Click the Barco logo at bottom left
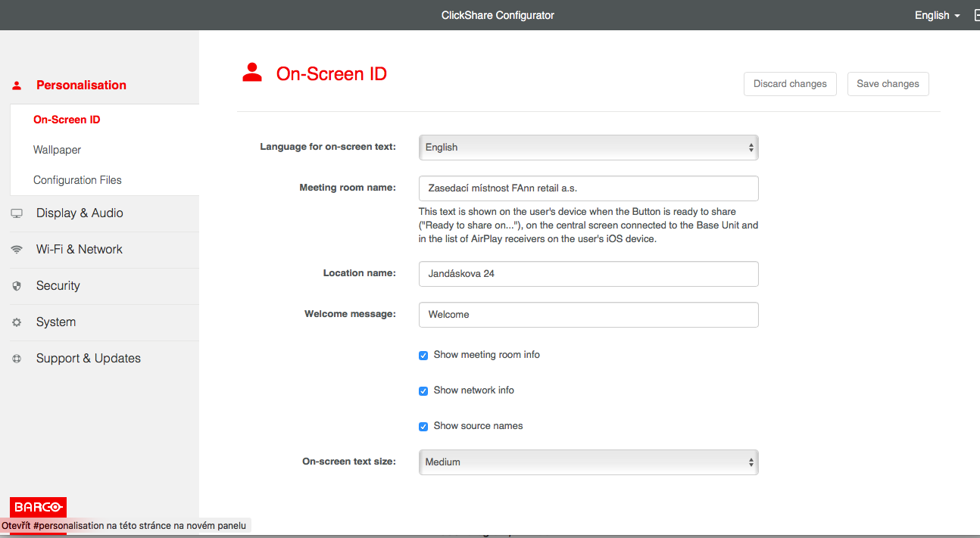This screenshot has width=980, height=538. pyautogui.click(x=38, y=507)
